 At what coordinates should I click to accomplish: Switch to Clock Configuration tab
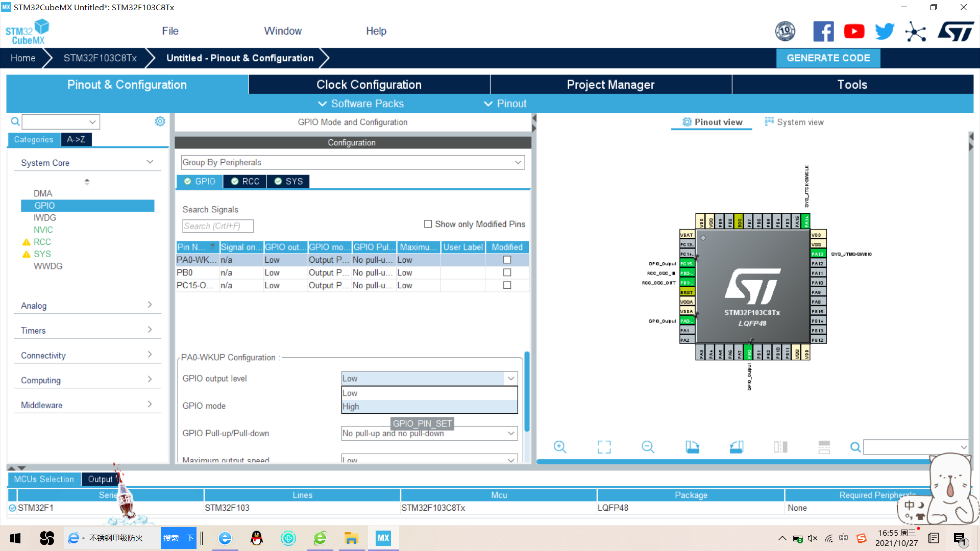pos(369,85)
